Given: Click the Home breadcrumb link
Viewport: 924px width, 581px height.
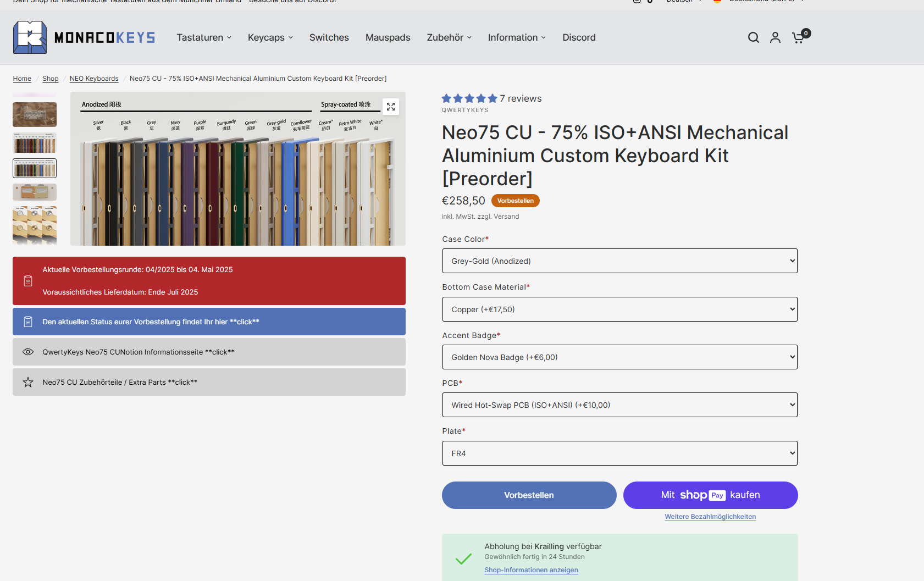Looking at the screenshot, I should [x=22, y=79].
